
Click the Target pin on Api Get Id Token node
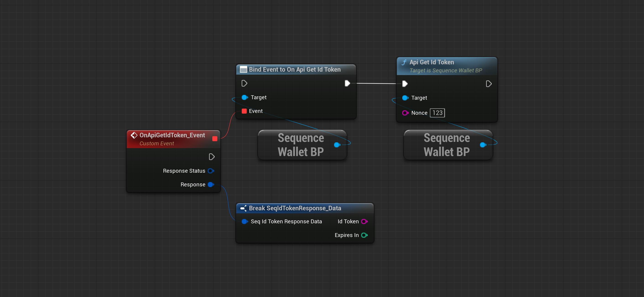pyautogui.click(x=405, y=98)
